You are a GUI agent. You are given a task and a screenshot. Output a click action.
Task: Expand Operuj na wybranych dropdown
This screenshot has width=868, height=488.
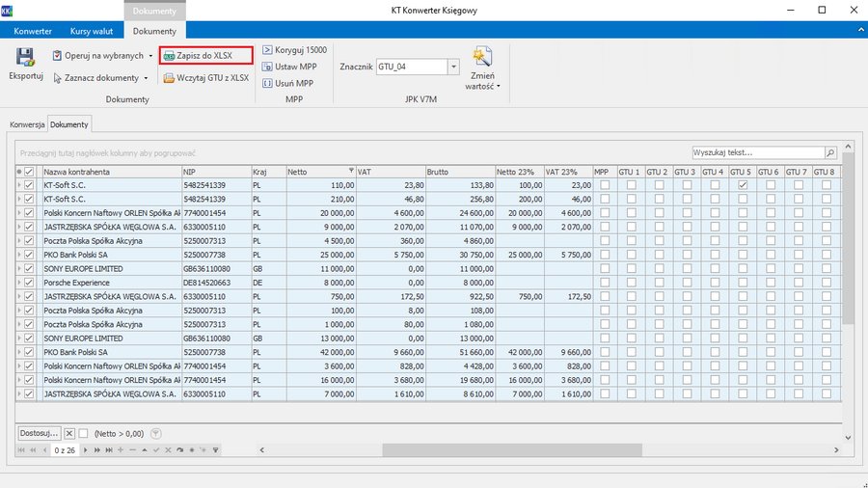tap(150, 56)
